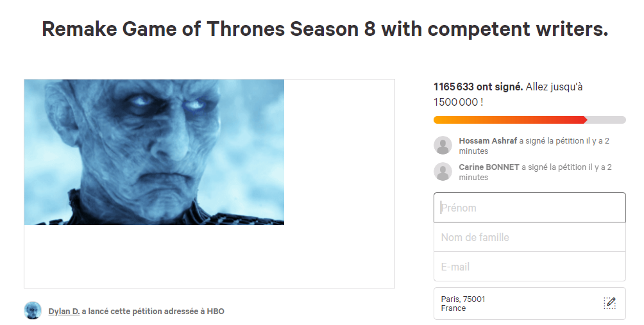Click the word France in location box

(x=453, y=308)
